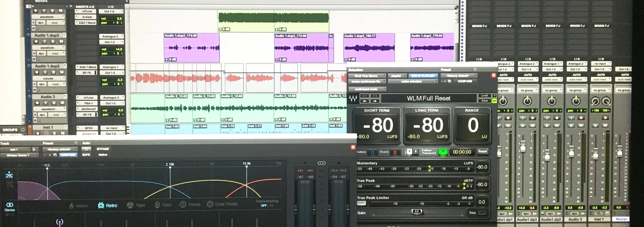Image resolution: width=644 pixels, height=227 pixels.
Task: Click the dyn button on Audio 1.dup3 track
Action: [41, 53]
